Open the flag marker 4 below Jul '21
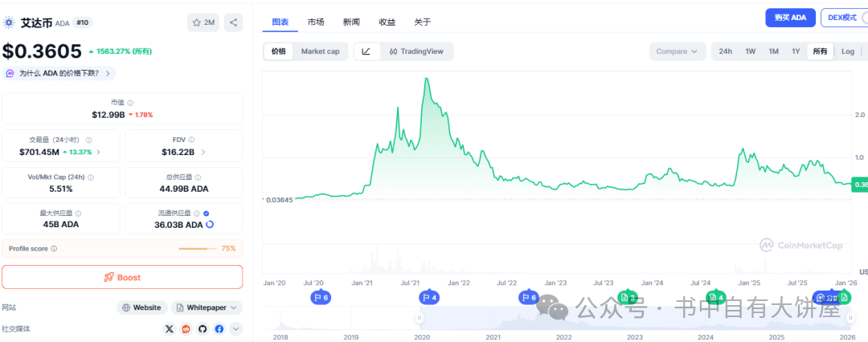 pos(428,298)
